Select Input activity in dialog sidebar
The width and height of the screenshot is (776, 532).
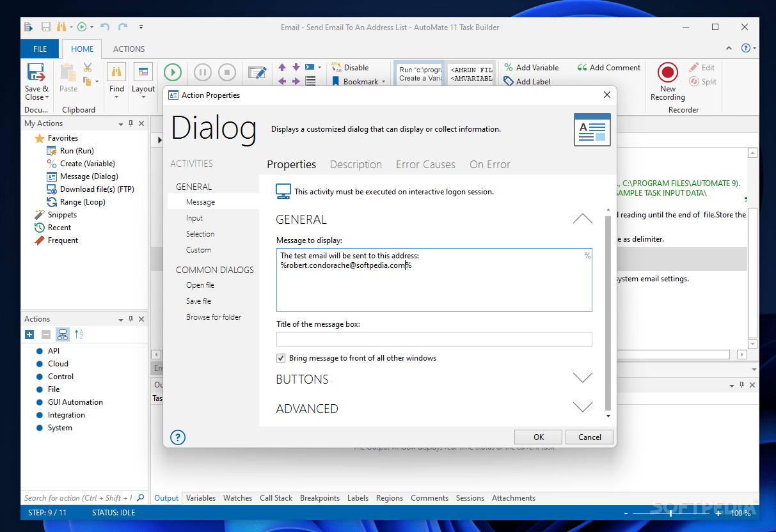194,218
